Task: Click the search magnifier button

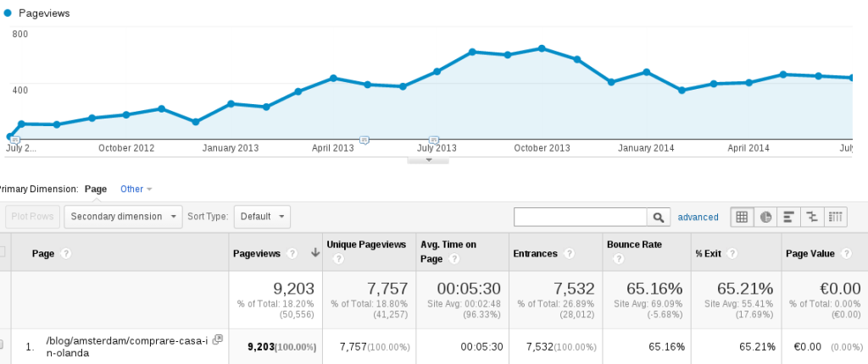Action: [658, 218]
